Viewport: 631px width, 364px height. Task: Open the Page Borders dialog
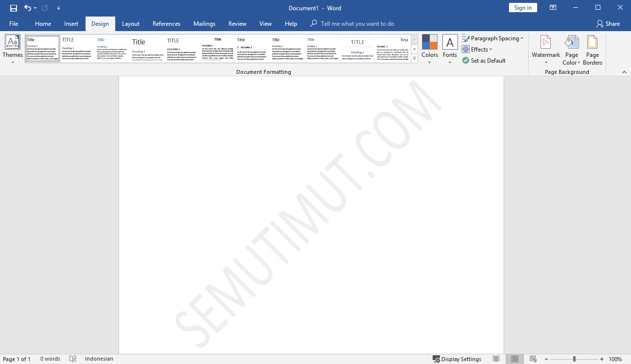pos(593,50)
